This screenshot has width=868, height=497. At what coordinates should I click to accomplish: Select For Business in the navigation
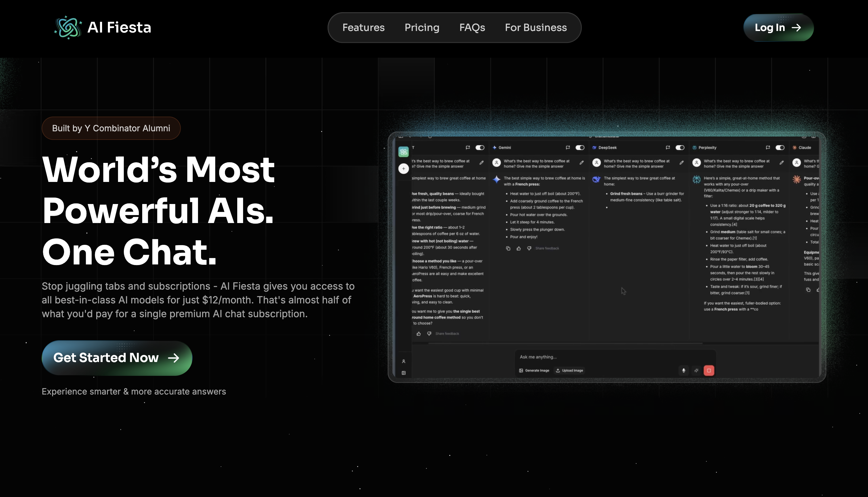pos(536,28)
